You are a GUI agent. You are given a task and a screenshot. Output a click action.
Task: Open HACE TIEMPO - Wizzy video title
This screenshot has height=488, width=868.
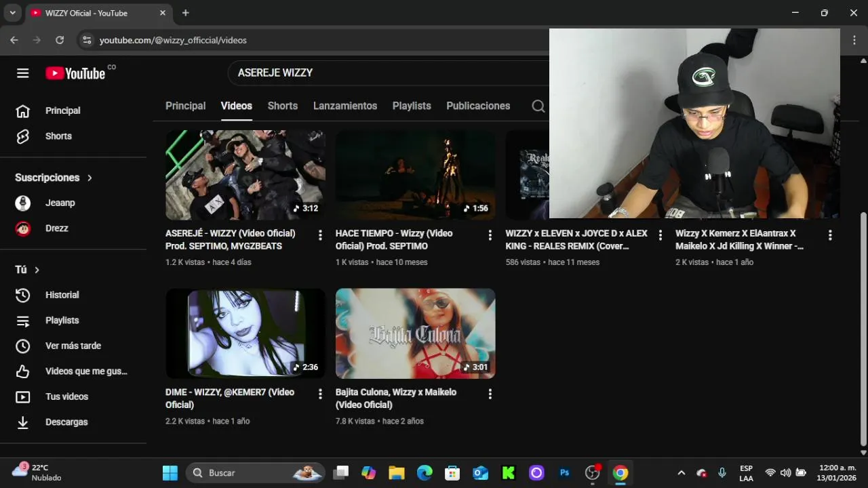click(394, 239)
